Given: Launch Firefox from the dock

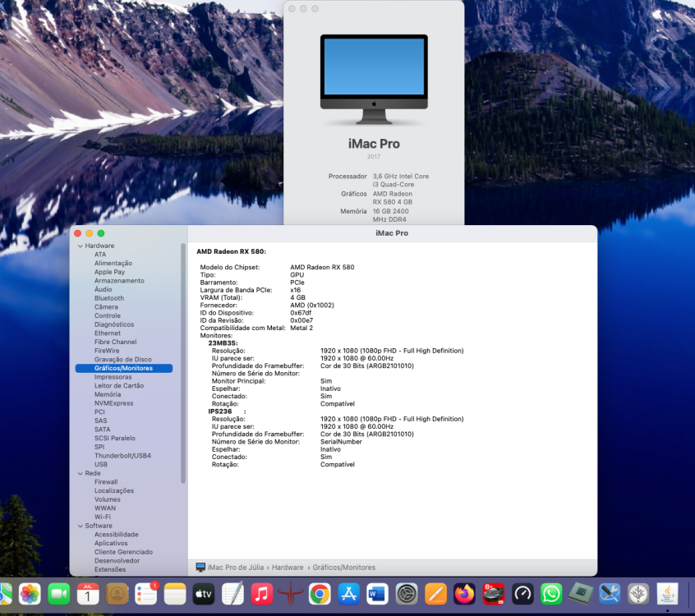Looking at the screenshot, I should pos(464,594).
